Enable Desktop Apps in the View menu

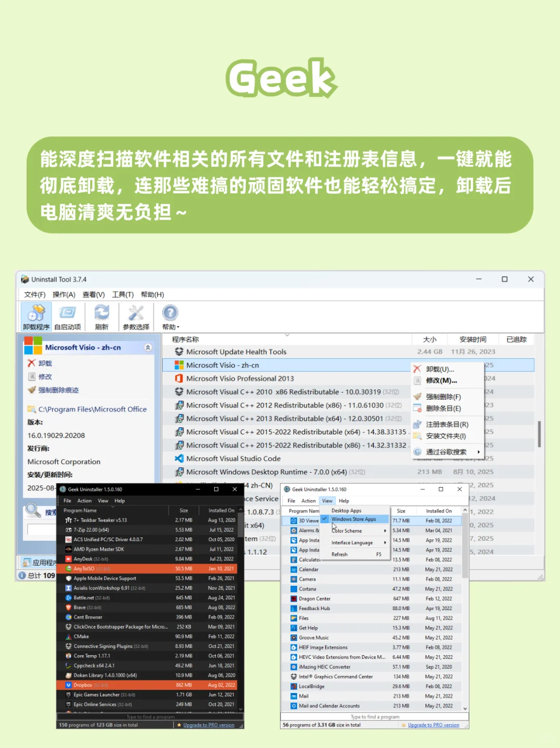click(x=346, y=510)
